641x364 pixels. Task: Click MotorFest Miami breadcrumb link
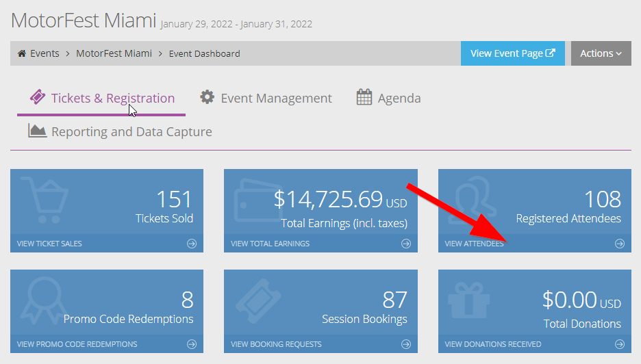coord(114,53)
